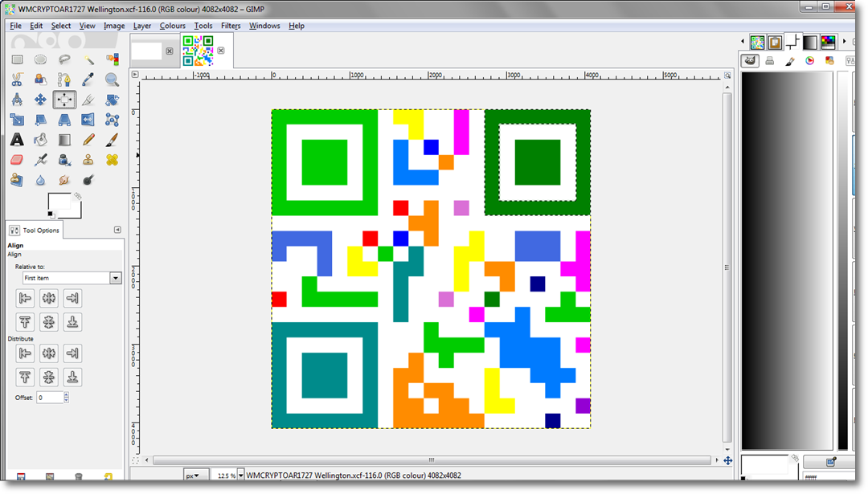Close the QR code image tab
868x494 pixels.
[221, 51]
